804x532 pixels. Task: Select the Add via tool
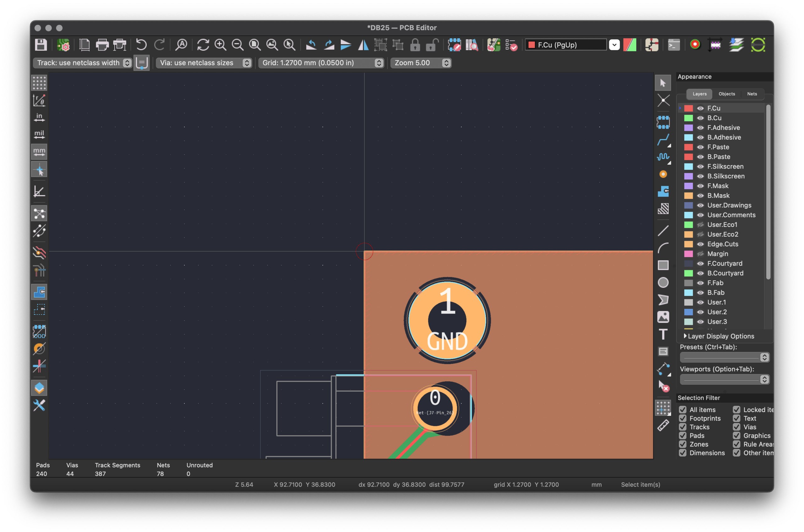click(x=663, y=175)
